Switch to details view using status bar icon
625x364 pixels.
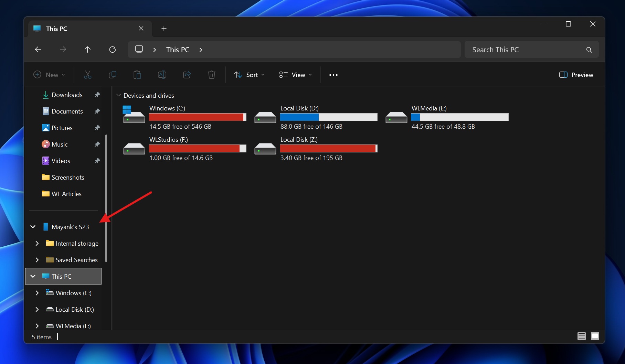[x=582, y=336]
